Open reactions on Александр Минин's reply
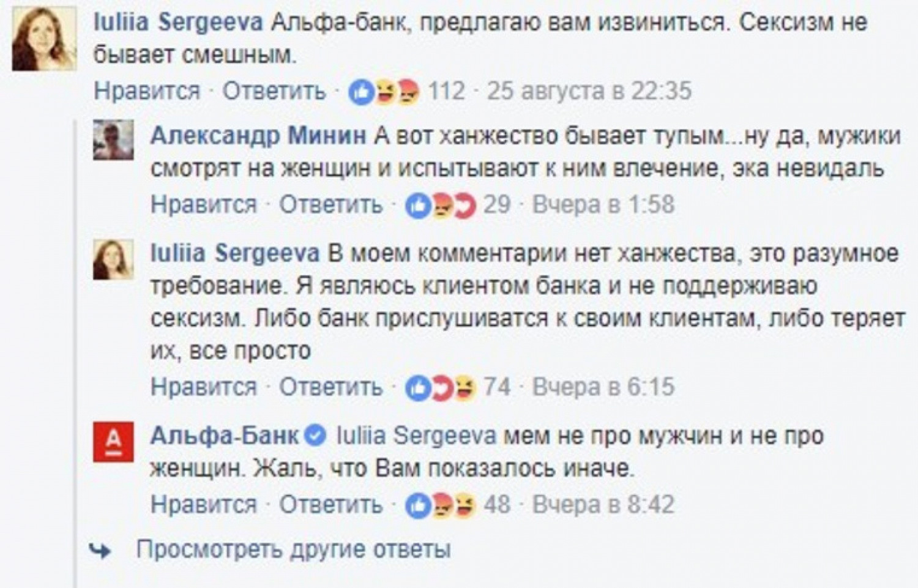 click(441, 206)
